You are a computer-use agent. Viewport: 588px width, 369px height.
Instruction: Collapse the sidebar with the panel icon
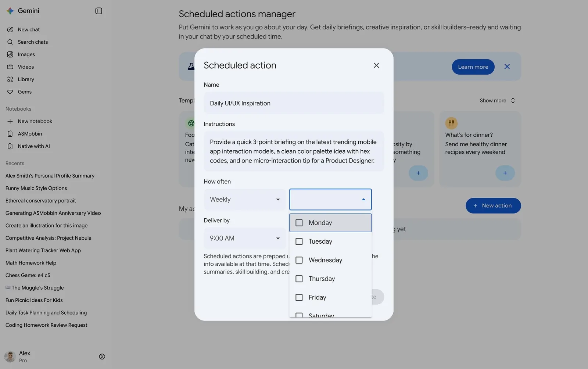tap(98, 11)
